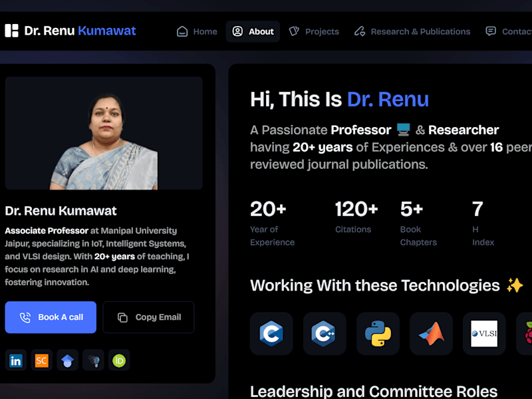The image size is (532, 399).
Task: Click the Home house icon
Action: [182, 31]
